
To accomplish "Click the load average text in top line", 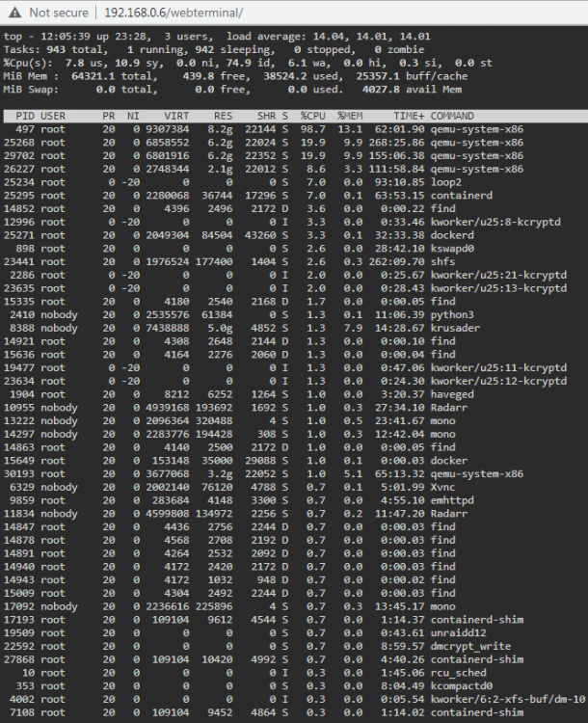I will point(329,37).
